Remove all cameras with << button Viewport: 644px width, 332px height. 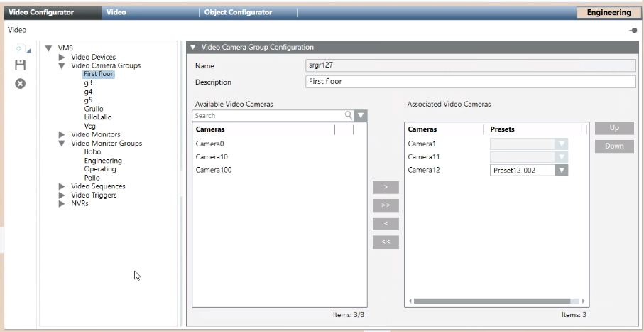click(x=386, y=242)
